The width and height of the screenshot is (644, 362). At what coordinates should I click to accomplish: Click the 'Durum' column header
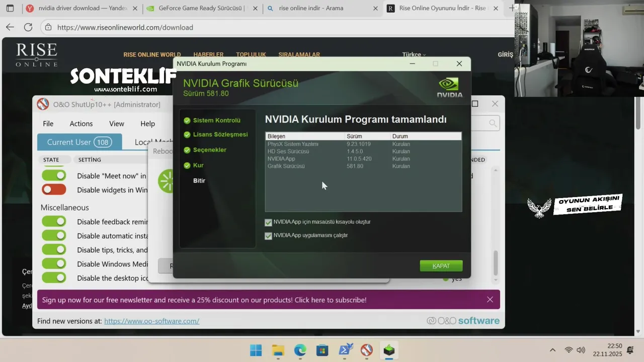pyautogui.click(x=426, y=136)
